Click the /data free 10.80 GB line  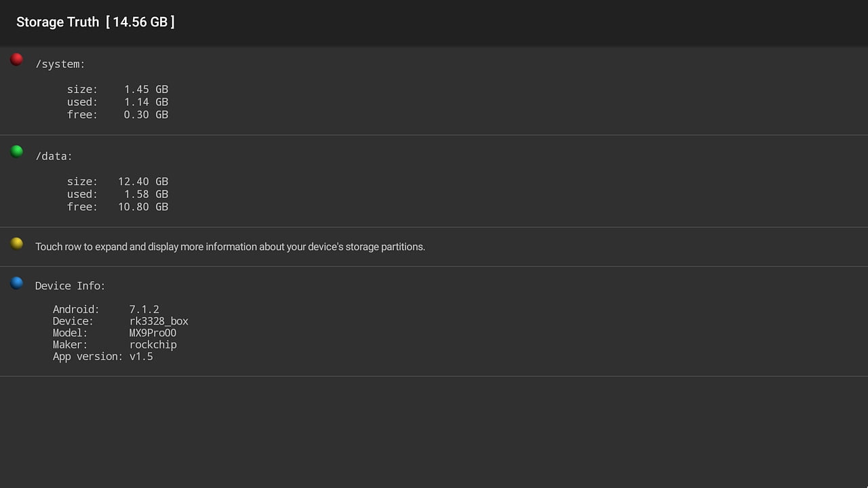tap(117, 207)
